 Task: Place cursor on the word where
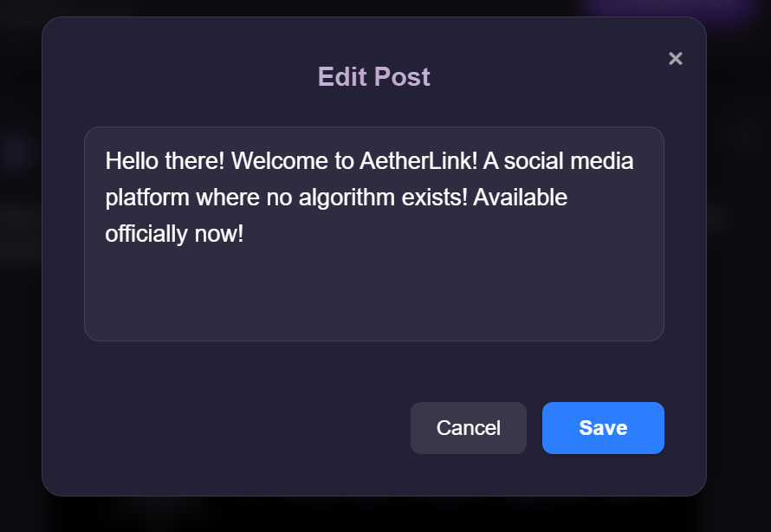tap(228, 198)
